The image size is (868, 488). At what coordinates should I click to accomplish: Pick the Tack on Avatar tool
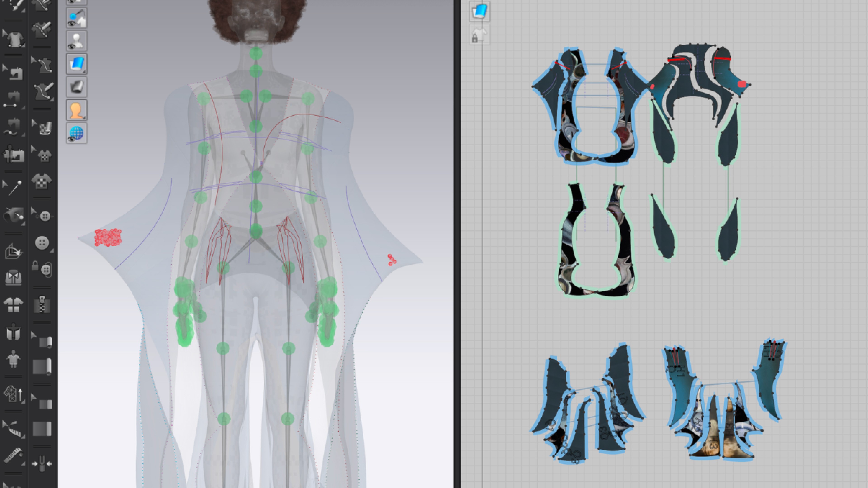[x=14, y=215]
